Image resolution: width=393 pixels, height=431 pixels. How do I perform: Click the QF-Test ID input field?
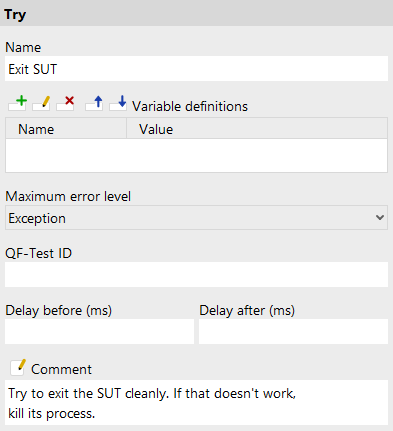tap(196, 275)
